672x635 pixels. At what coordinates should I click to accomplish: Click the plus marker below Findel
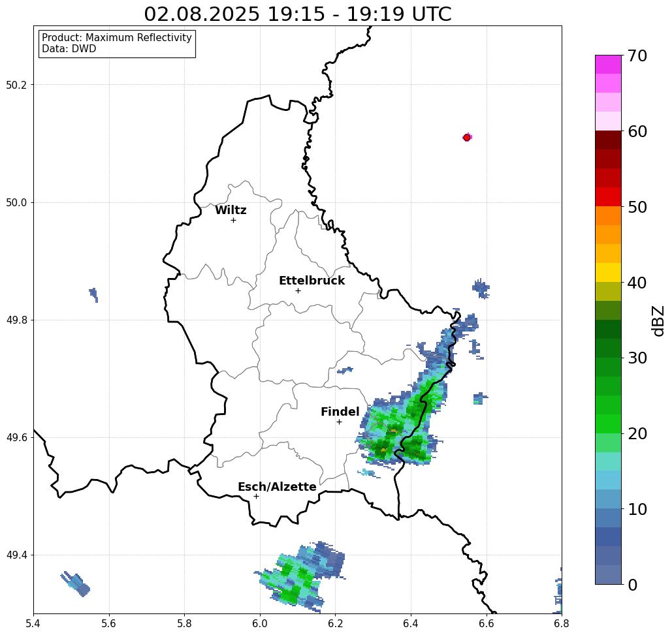point(338,422)
